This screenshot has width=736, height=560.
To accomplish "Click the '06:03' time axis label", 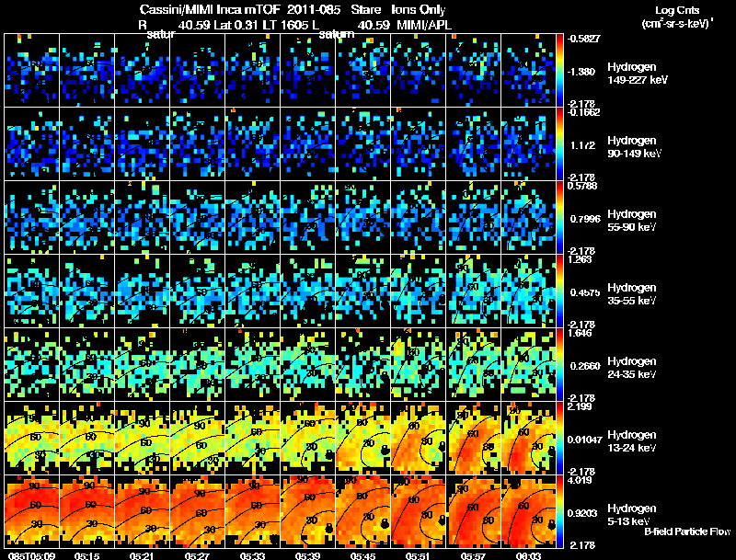I will [528, 555].
